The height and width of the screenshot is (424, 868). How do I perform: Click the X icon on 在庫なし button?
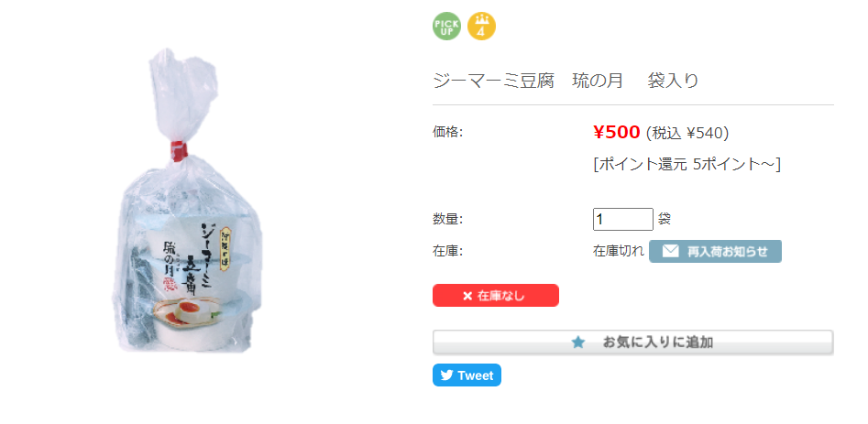(x=467, y=296)
